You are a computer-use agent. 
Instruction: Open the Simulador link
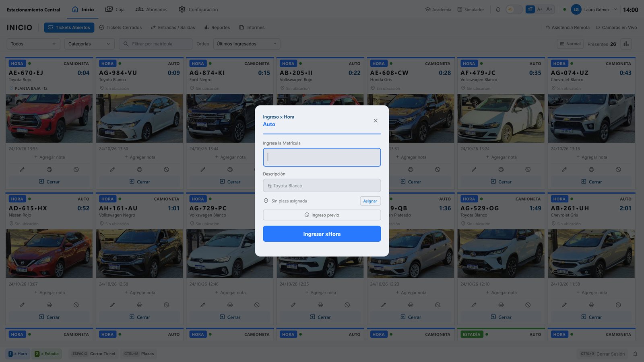(471, 9)
